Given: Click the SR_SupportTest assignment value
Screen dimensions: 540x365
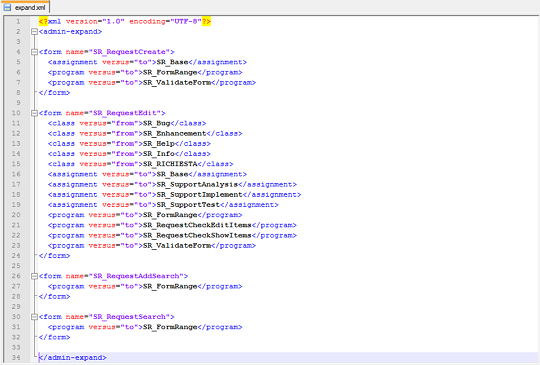Looking at the screenshot, I should 188,205.
